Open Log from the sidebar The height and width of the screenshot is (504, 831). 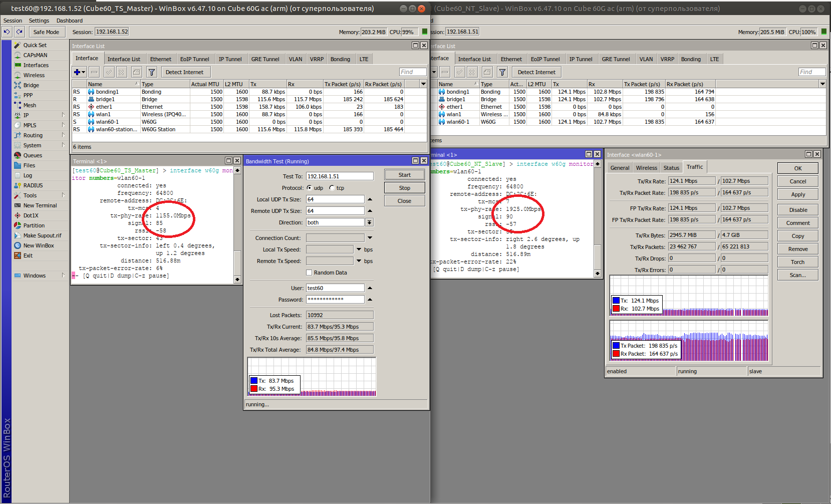[28, 175]
